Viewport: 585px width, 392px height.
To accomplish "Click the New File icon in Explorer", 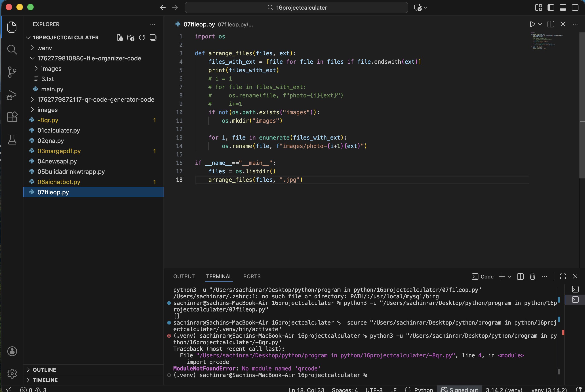I will point(120,37).
